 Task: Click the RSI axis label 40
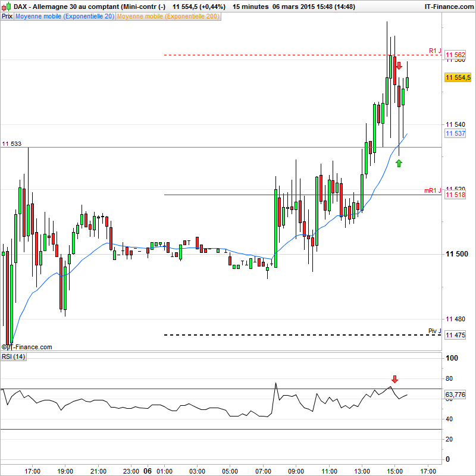coord(449,419)
